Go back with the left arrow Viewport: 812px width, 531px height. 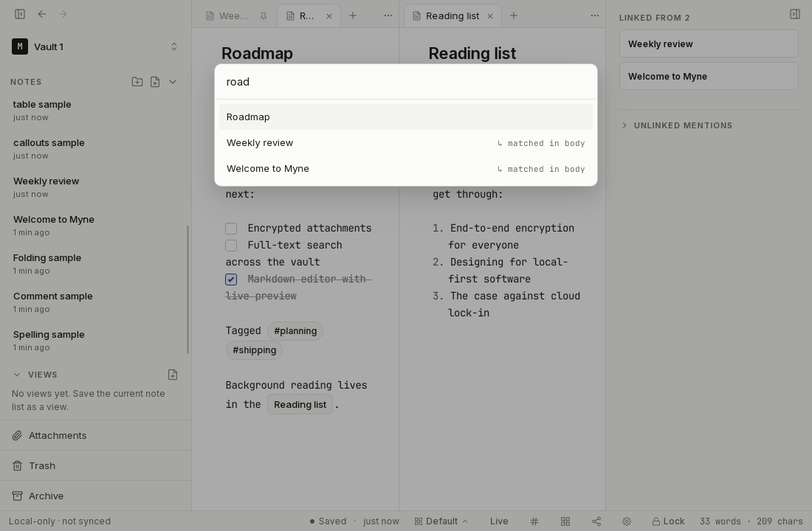click(42, 14)
